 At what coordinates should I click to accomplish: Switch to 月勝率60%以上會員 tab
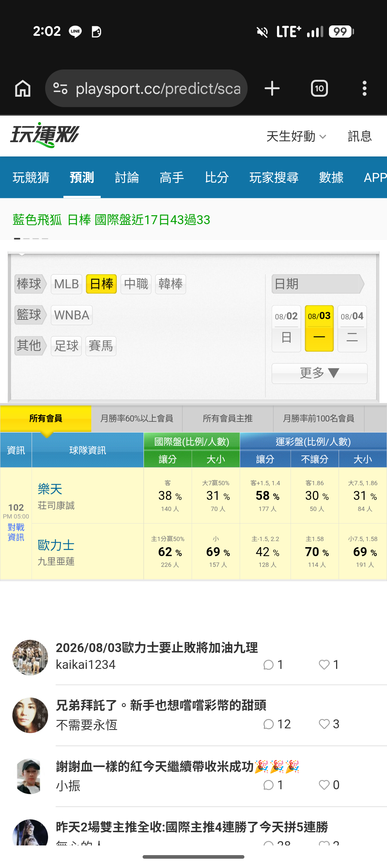click(137, 418)
